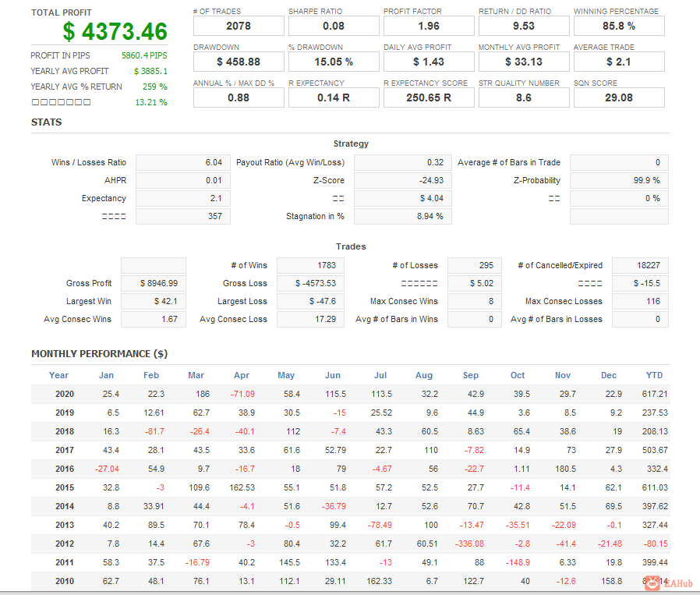This screenshot has width=700, height=595.
Task: Click the 13.21 % value under yearly return
Action: pos(151,102)
